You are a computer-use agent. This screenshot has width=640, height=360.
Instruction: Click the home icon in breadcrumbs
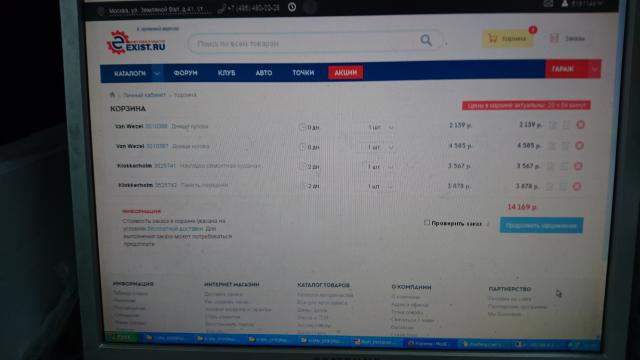[112, 95]
